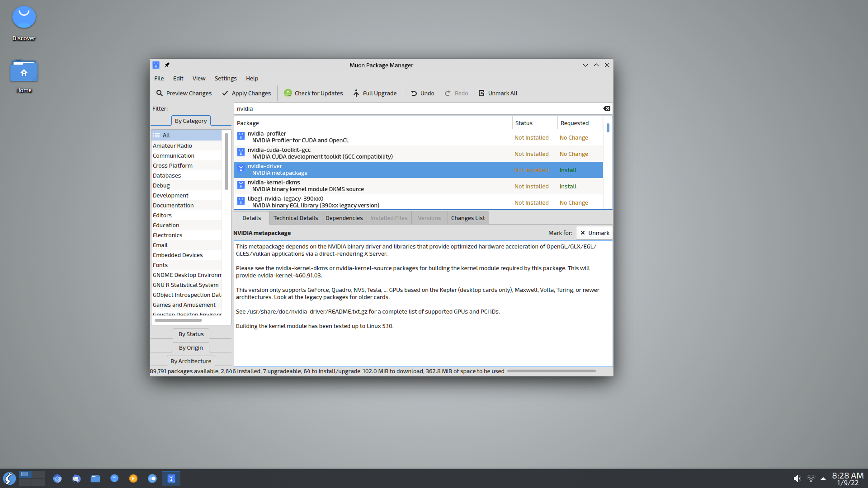Click the pin icon in the title bar
The width and height of the screenshot is (868, 488).
coord(167,65)
